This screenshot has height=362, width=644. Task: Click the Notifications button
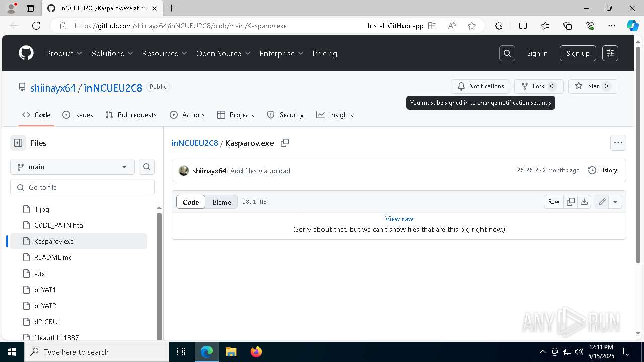pyautogui.click(x=480, y=86)
